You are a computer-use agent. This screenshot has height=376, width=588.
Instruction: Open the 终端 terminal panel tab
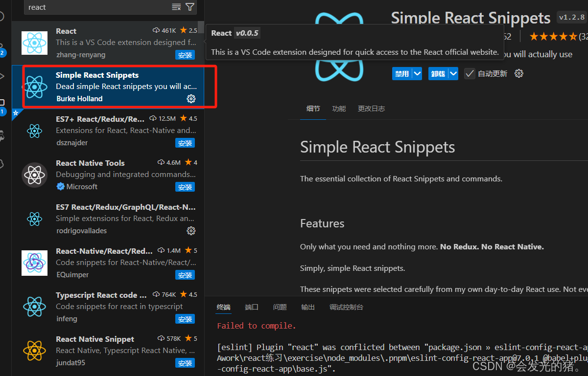coord(223,307)
